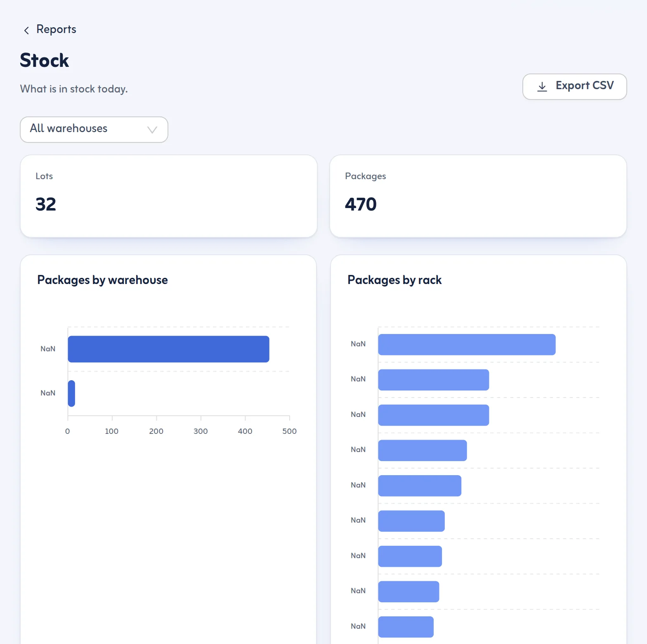This screenshot has width=647, height=644.
Task: Click the '470' packages value
Action: point(361,204)
